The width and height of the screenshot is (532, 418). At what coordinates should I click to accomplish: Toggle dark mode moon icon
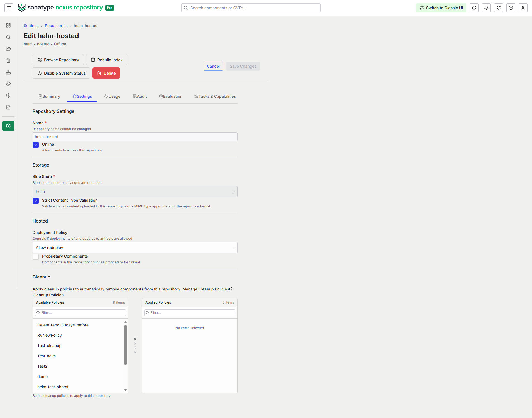[474, 8]
